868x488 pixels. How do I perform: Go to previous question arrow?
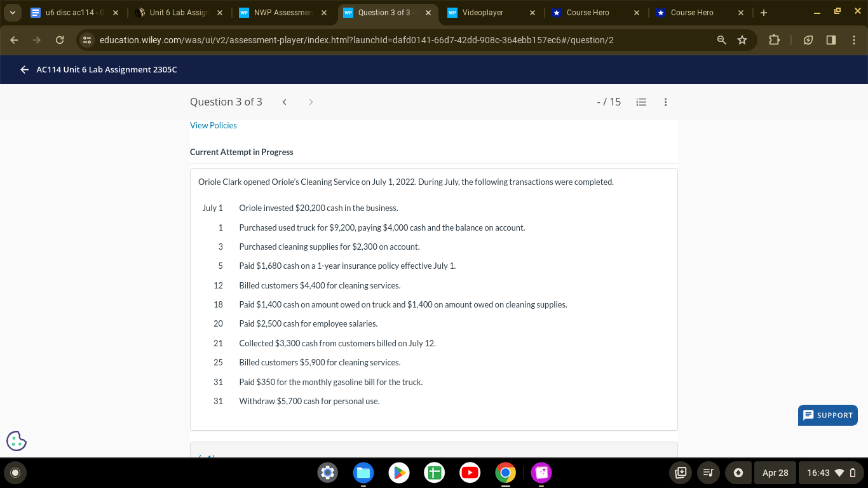tap(284, 102)
